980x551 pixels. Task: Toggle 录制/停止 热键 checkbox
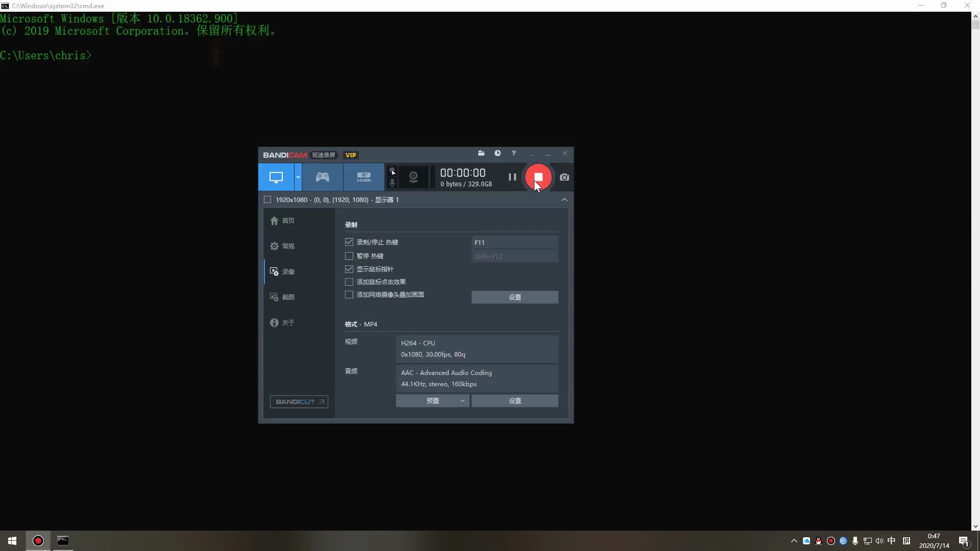pyautogui.click(x=349, y=242)
